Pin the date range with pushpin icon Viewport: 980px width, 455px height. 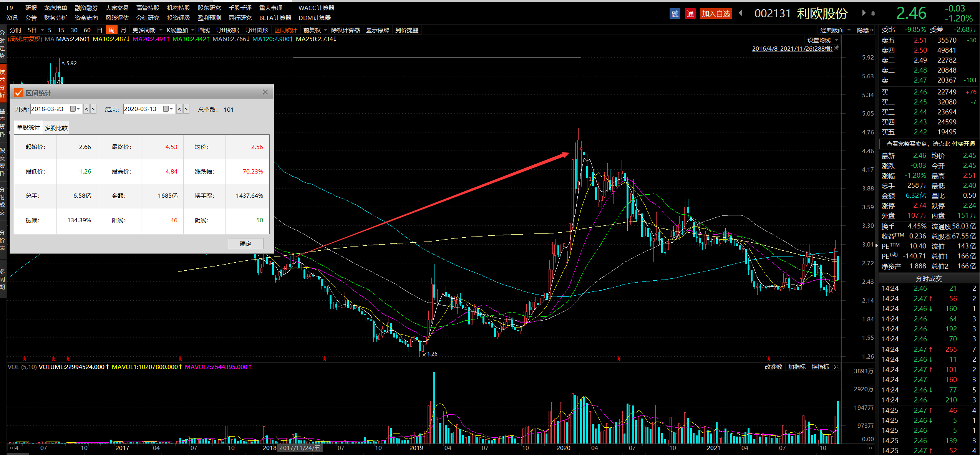[837, 48]
